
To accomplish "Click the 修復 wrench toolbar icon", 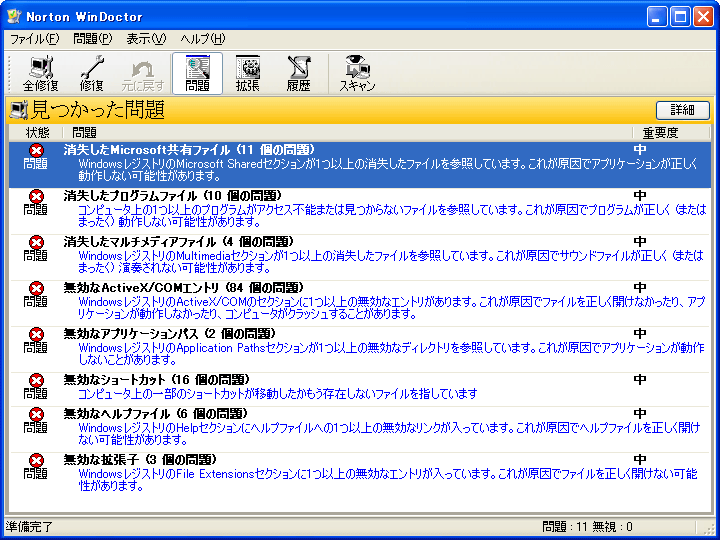I will tap(91, 73).
